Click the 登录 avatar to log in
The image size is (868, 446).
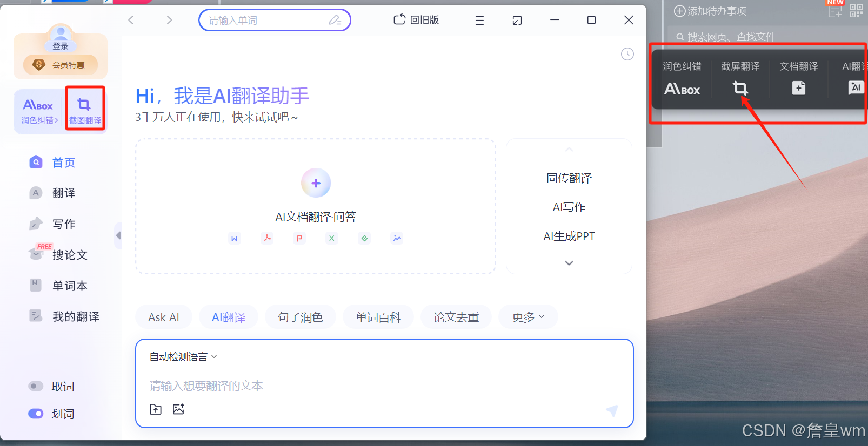[61, 38]
